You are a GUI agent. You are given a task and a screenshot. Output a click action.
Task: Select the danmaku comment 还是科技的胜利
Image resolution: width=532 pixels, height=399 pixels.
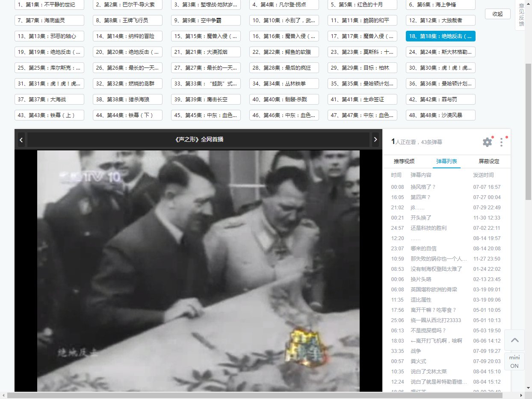tap(429, 228)
